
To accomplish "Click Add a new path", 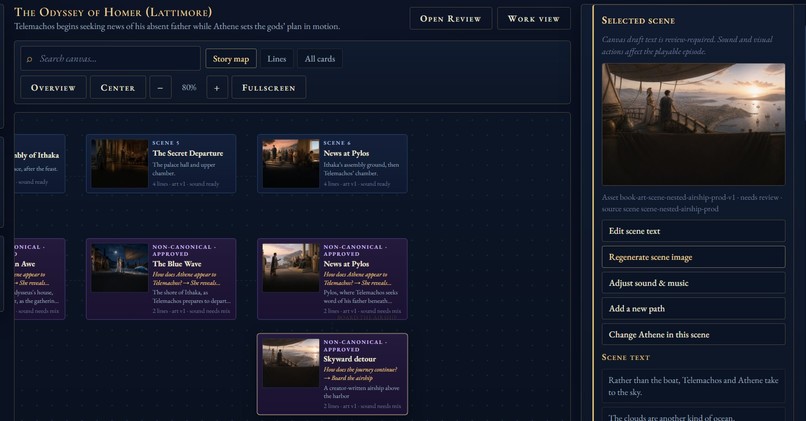I will click(693, 308).
